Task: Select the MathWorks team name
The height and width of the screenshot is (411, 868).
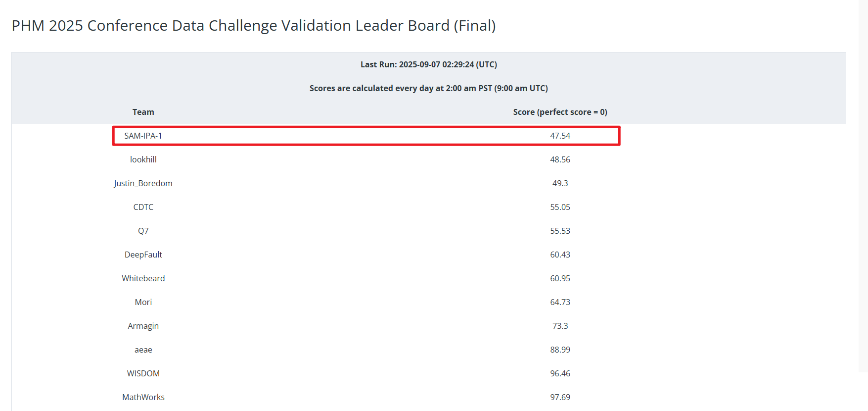Action: [143, 397]
